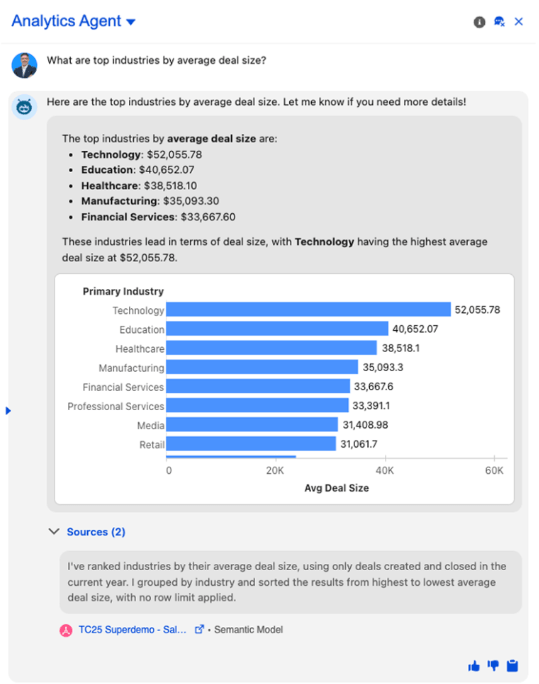Screen dimensions: 539x684
Task: Click the Media bar in chart
Action: point(252,424)
